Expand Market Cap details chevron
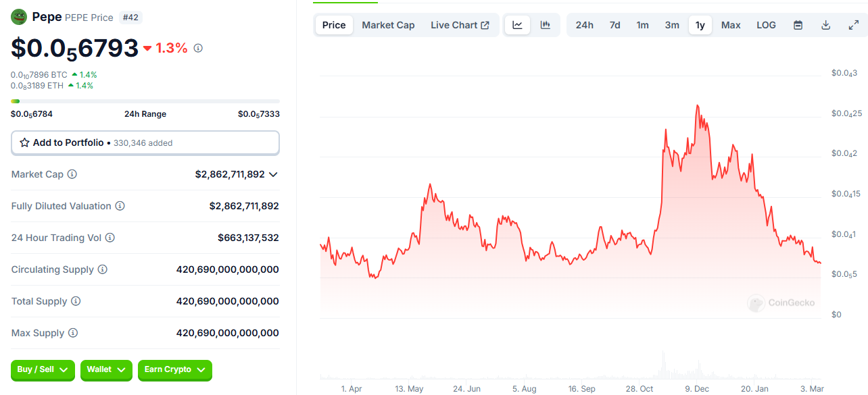Screen dimensions: 868x395 point(273,174)
